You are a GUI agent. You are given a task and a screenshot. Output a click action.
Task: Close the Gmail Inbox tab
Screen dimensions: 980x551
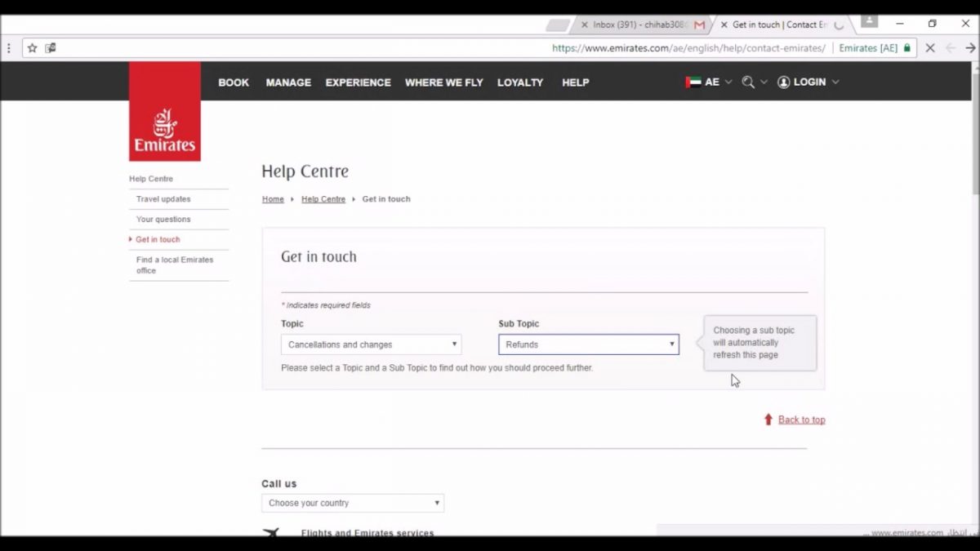click(584, 24)
